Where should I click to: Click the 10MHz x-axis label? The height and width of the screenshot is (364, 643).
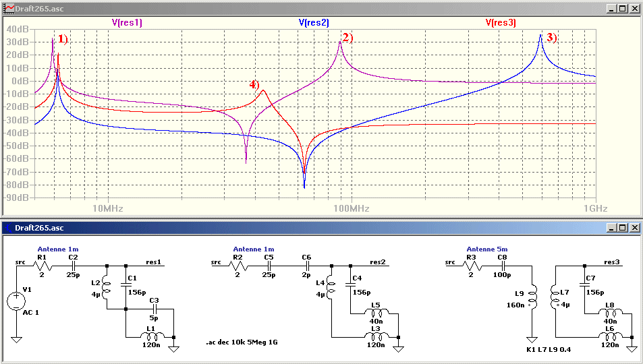click(108, 208)
